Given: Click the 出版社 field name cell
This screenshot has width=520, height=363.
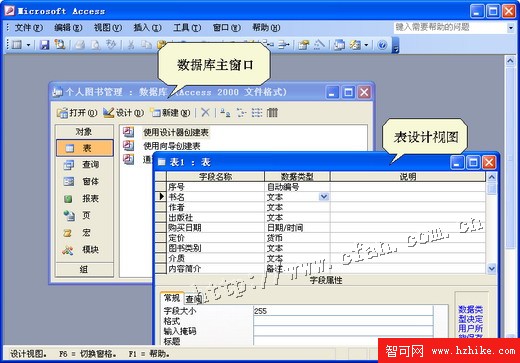Looking at the screenshot, I should tap(215, 218).
